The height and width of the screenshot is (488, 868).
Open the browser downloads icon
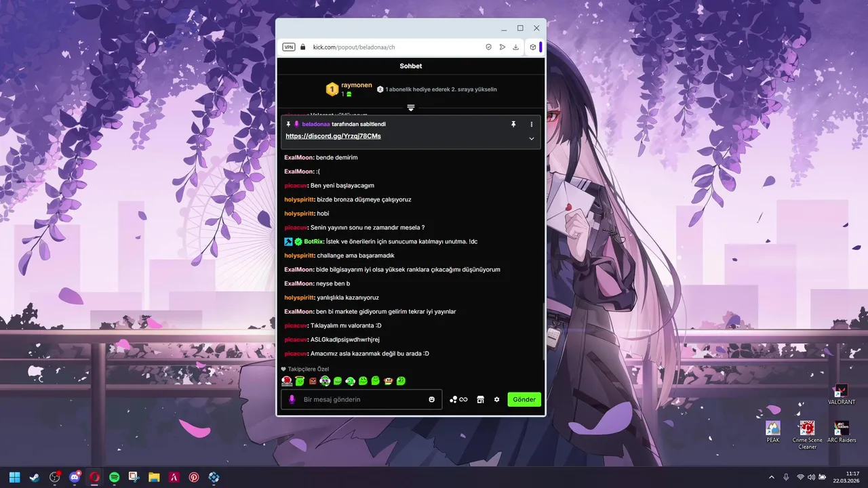pos(515,47)
